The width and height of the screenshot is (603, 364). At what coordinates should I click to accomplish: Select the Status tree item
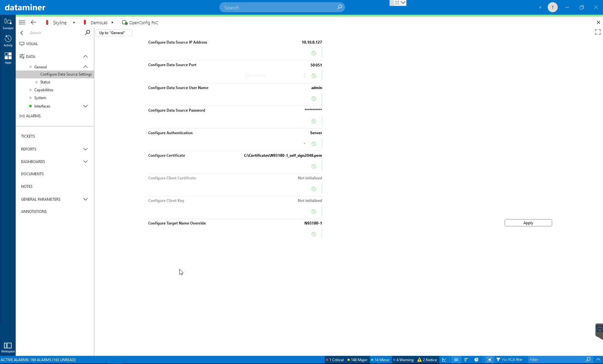pos(45,82)
